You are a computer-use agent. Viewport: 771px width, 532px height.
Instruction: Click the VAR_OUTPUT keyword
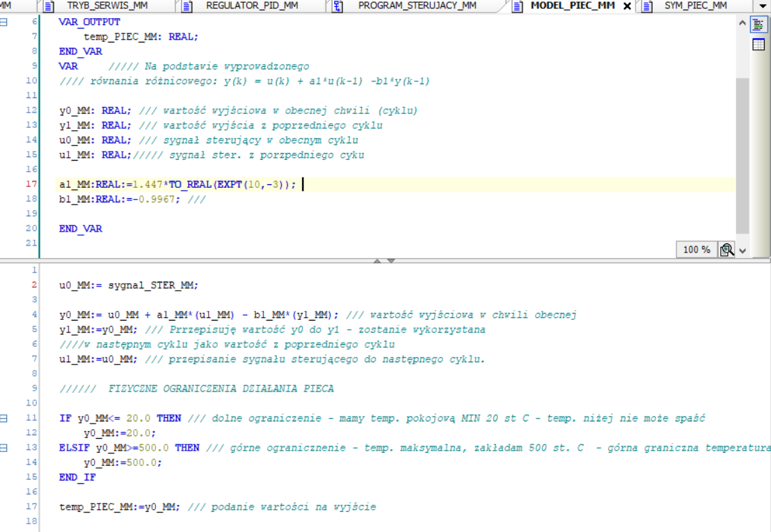pos(90,22)
